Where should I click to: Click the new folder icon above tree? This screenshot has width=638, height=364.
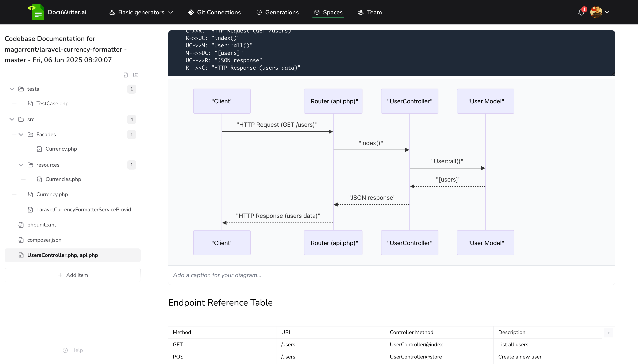(x=136, y=75)
